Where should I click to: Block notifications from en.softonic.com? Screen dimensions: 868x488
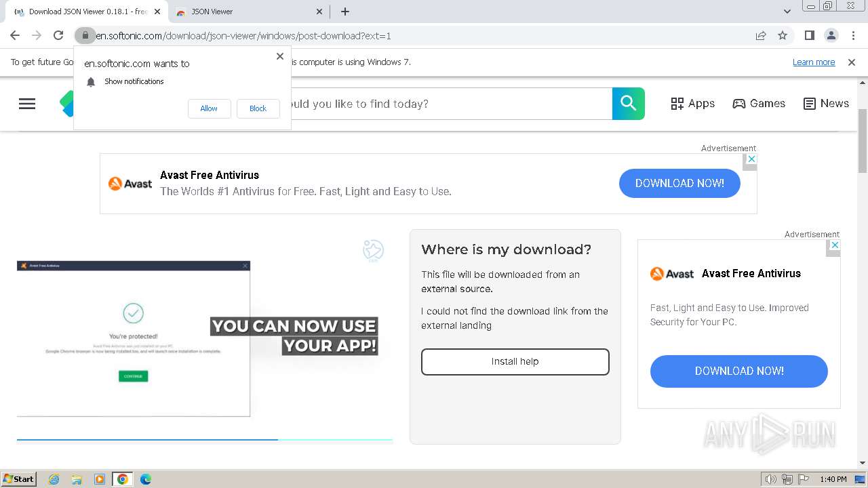[x=258, y=108]
